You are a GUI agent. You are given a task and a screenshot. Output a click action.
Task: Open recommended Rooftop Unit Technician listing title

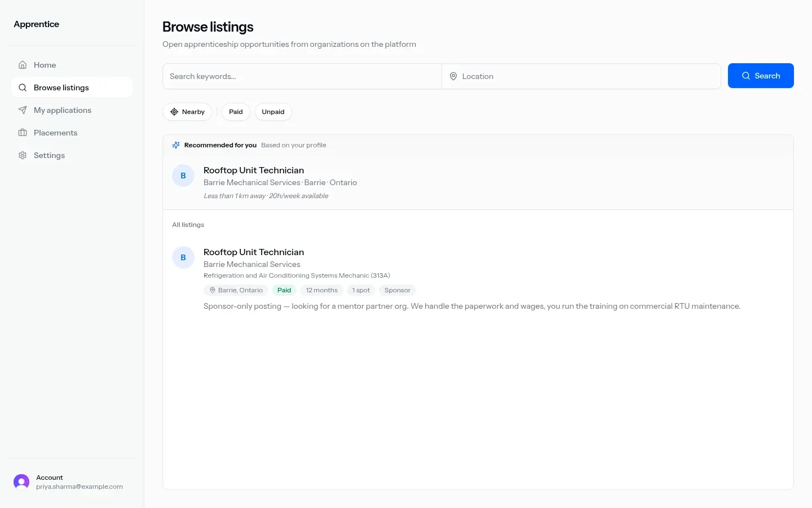coord(254,170)
